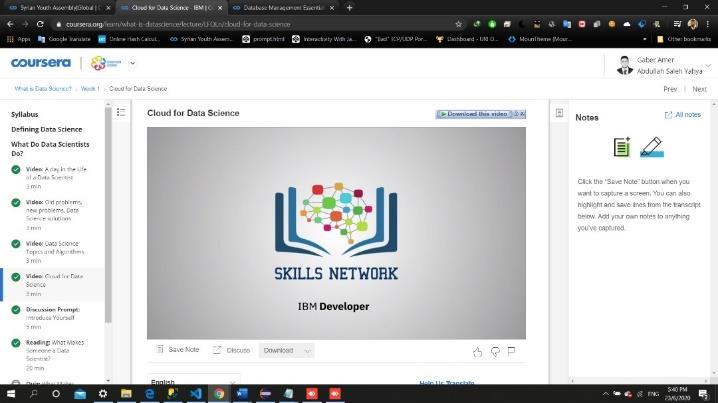Open the Syllabus section heading
The width and height of the screenshot is (718, 403).
[25, 114]
